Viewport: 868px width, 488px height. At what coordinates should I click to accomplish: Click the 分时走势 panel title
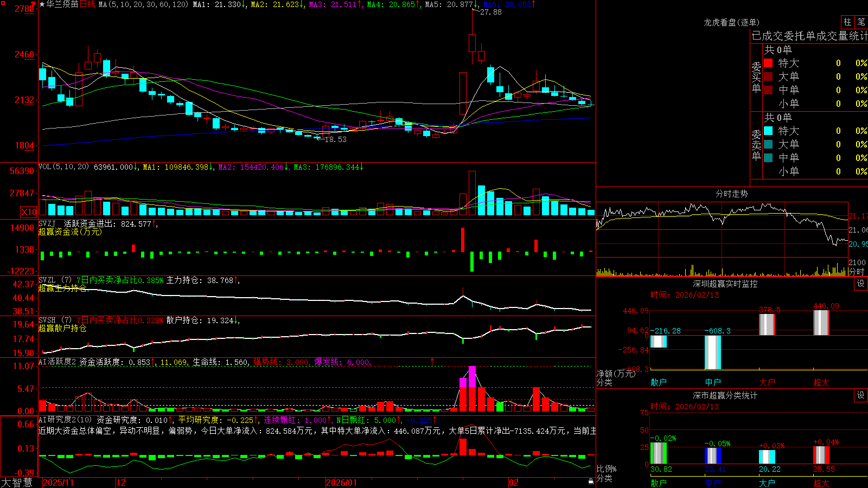point(731,194)
